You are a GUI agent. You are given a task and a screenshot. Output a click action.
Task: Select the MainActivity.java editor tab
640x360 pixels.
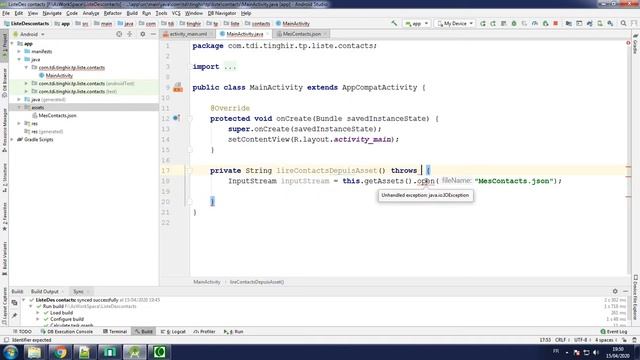(x=244, y=34)
